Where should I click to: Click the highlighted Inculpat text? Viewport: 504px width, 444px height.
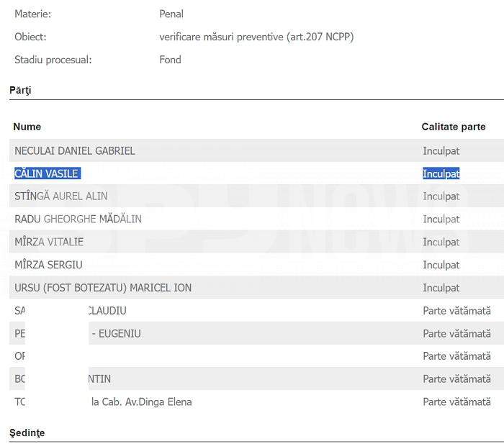[x=441, y=173]
